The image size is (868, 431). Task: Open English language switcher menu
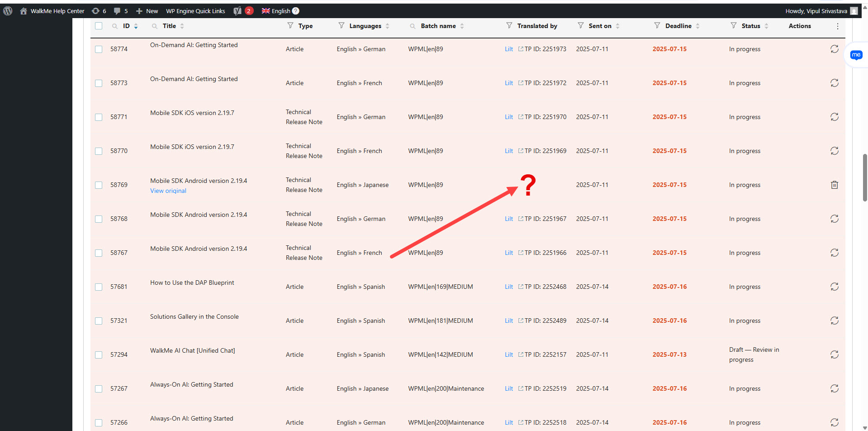tap(276, 11)
